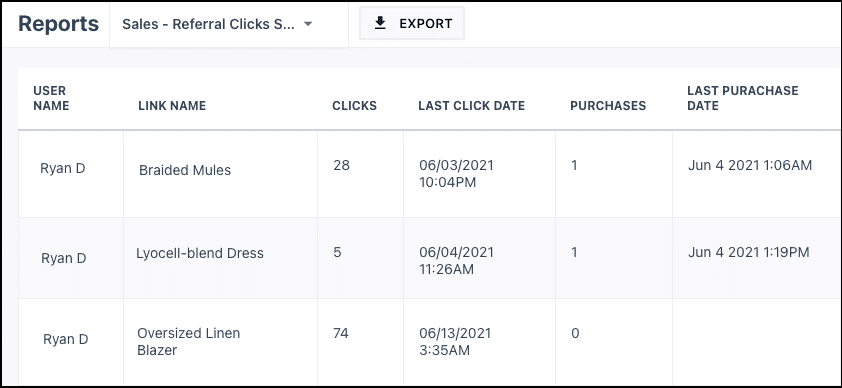Click the download icon on the Export button
The image size is (842, 388).
[x=380, y=23]
